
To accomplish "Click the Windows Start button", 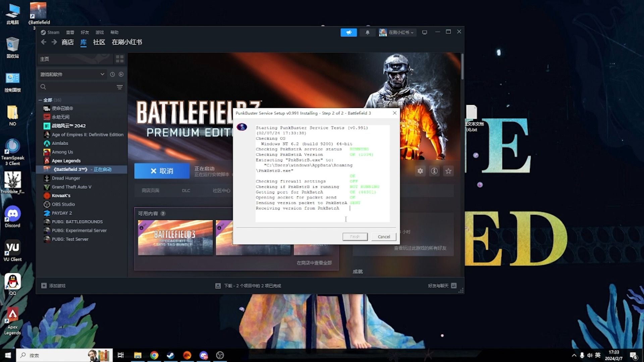I will pos(8,355).
